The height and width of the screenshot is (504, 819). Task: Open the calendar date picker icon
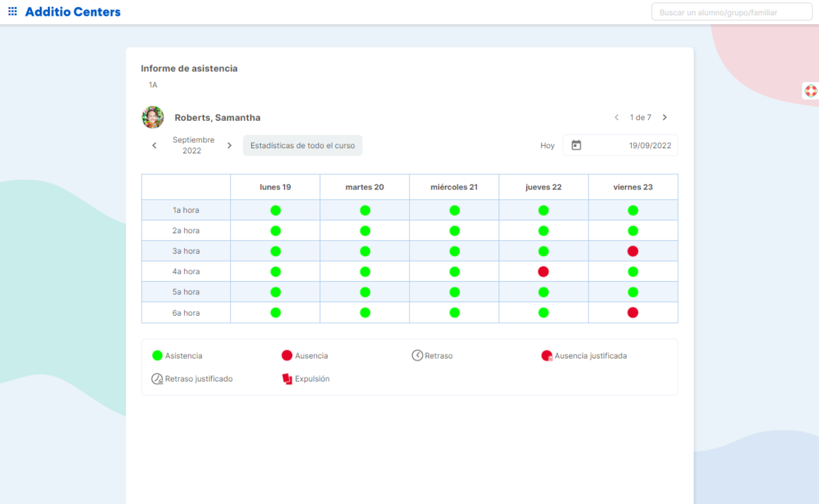[576, 145]
